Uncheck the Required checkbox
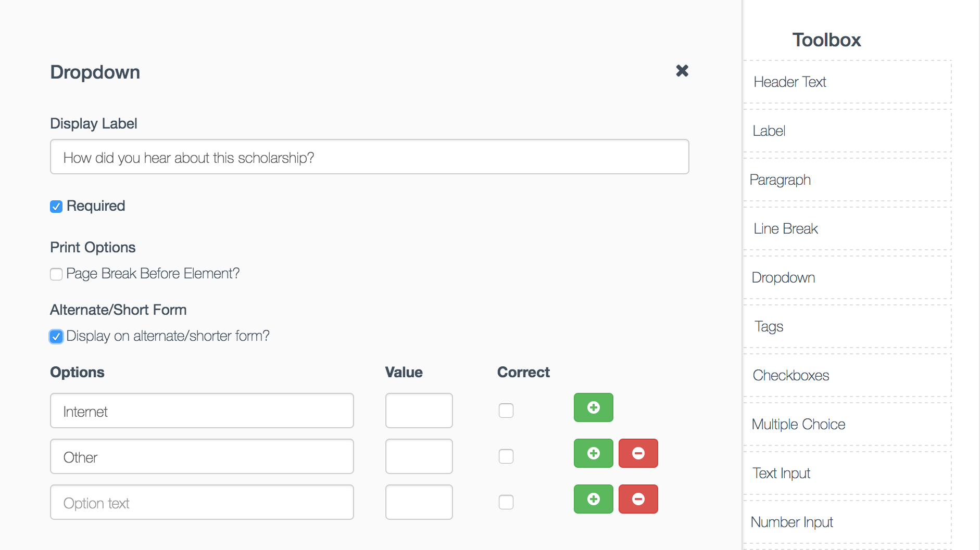 (x=56, y=207)
